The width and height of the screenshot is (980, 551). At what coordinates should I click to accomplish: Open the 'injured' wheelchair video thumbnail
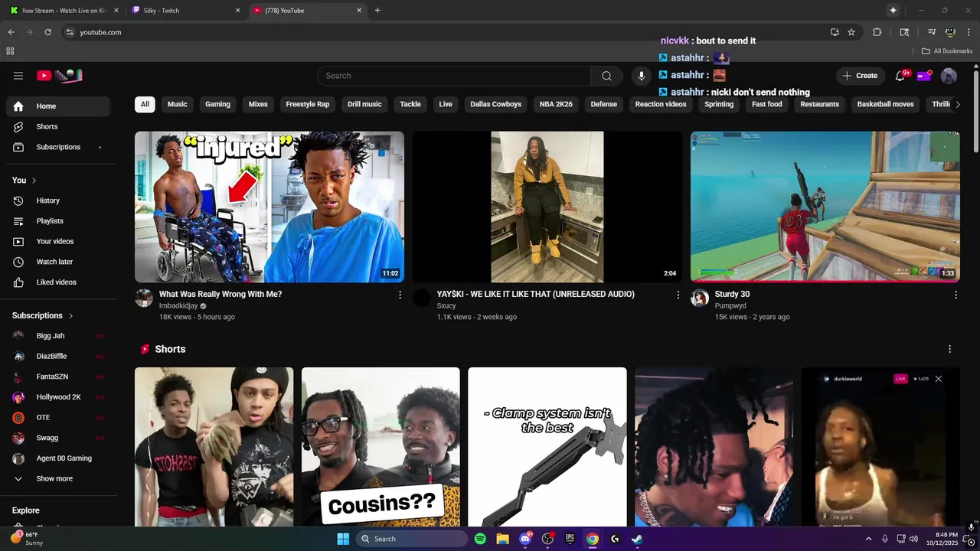269,207
